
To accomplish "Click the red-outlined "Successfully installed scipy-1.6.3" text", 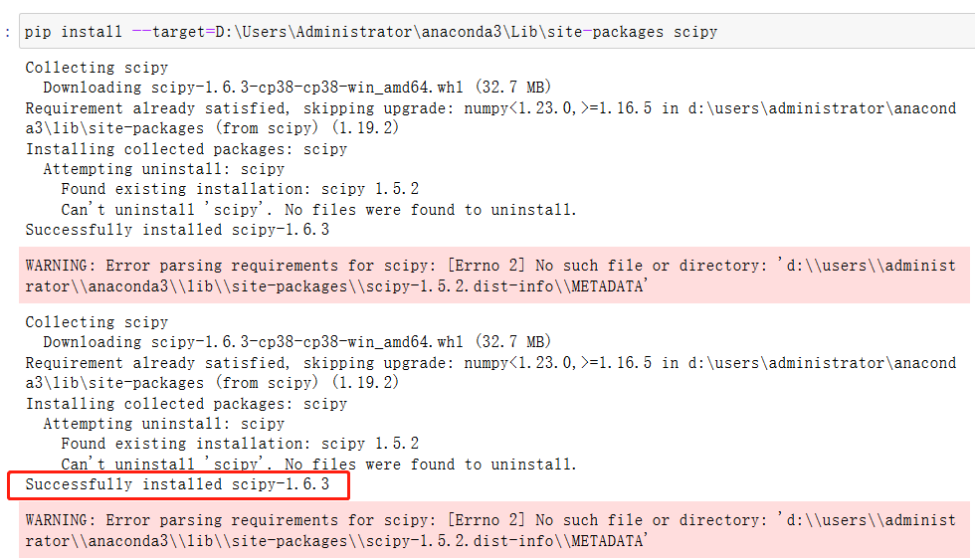I will [177, 484].
